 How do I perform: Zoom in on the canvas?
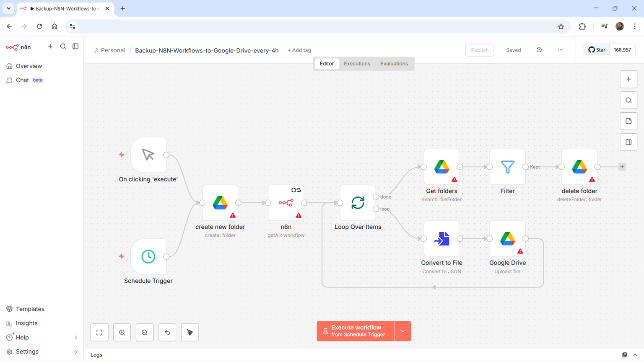click(122, 332)
